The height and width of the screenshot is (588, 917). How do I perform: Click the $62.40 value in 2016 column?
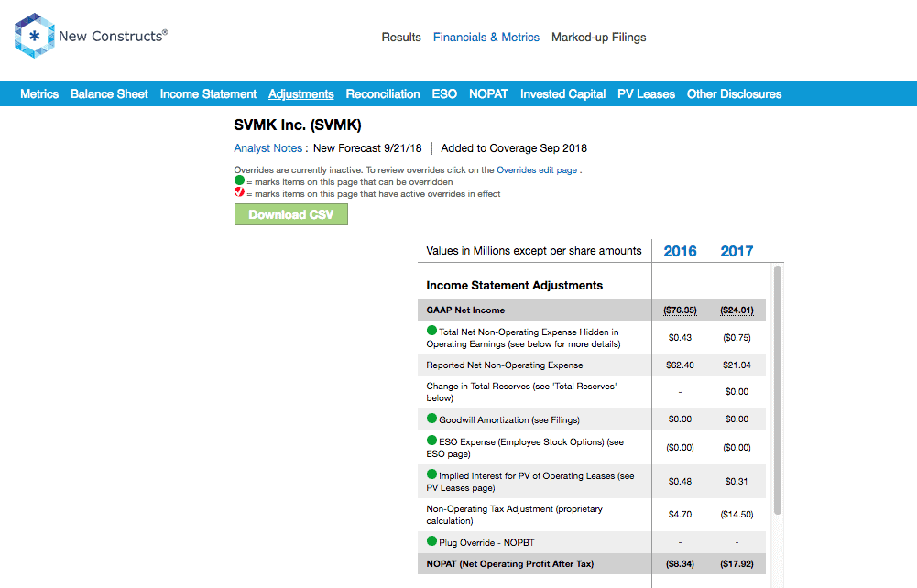[680, 365]
